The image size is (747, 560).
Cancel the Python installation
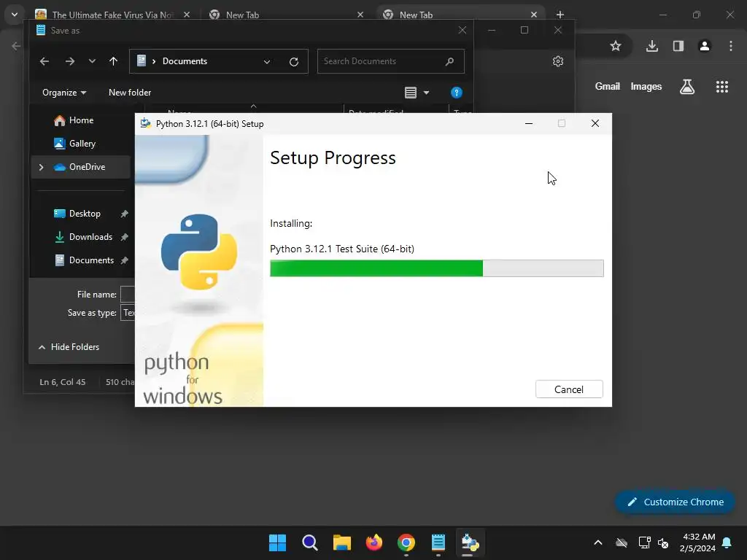point(569,389)
